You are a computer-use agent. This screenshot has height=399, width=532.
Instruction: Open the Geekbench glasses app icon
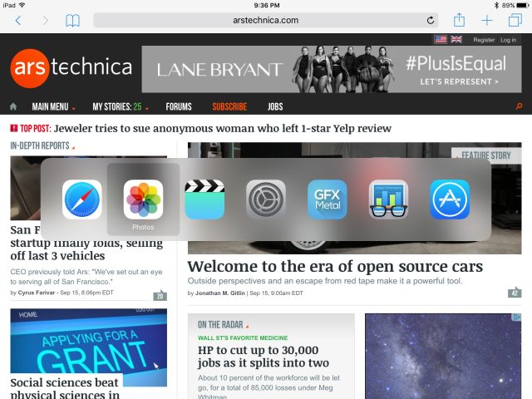[x=389, y=199]
